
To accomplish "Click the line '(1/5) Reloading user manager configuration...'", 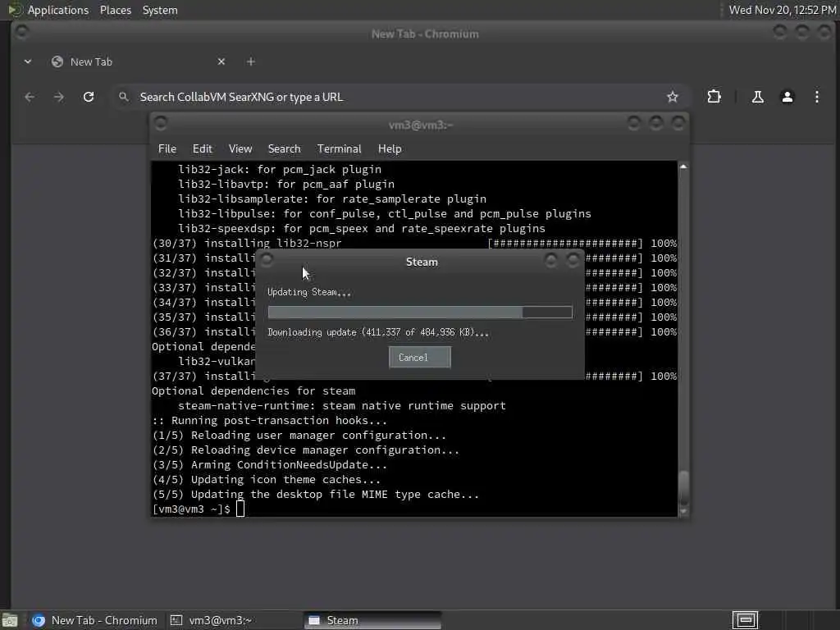I will (x=299, y=436).
